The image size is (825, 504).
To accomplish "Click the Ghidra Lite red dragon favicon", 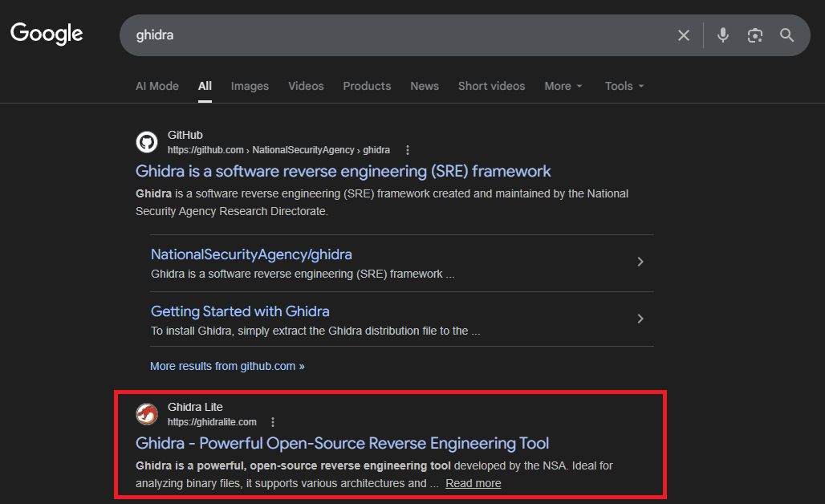I will pyautogui.click(x=147, y=414).
